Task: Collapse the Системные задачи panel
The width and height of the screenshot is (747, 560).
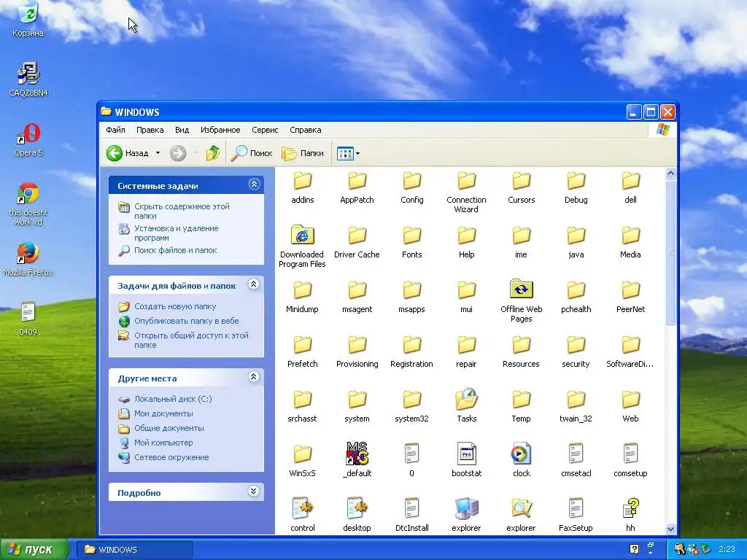Action: [x=254, y=184]
